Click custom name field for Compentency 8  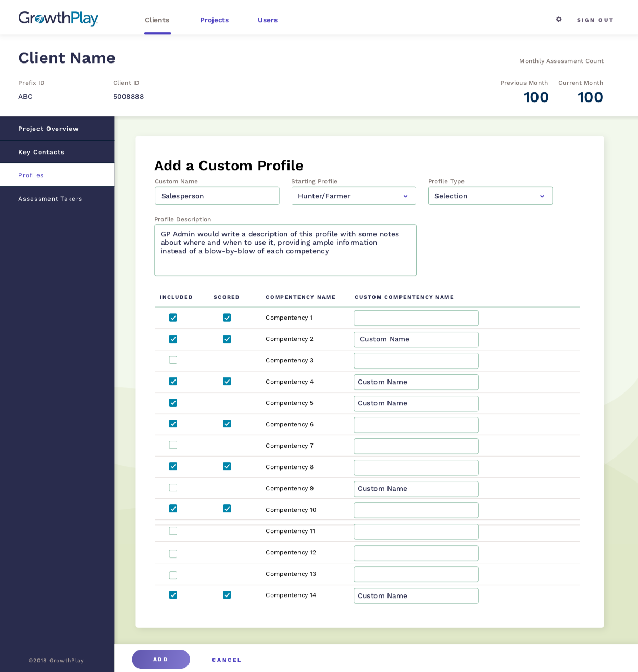coord(416,467)
